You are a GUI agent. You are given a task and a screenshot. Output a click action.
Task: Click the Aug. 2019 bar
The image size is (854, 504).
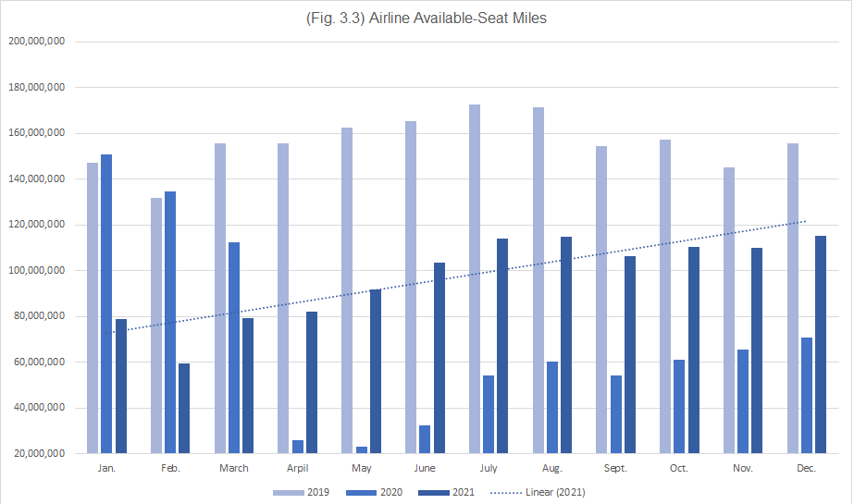(x=538, y=280)
